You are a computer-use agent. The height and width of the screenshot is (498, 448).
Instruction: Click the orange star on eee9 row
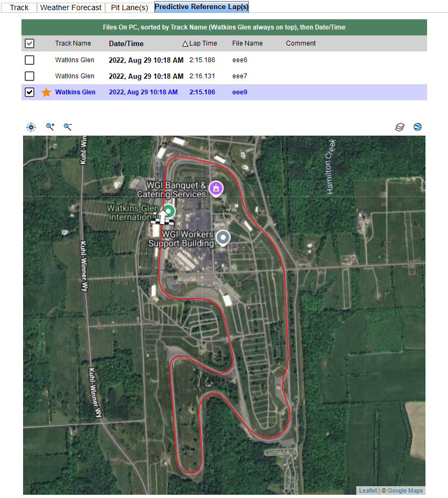click(46, 92)
